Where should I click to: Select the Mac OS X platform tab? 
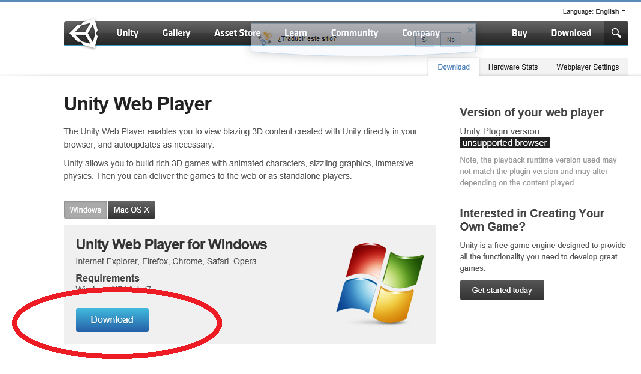tap(131, 210)
